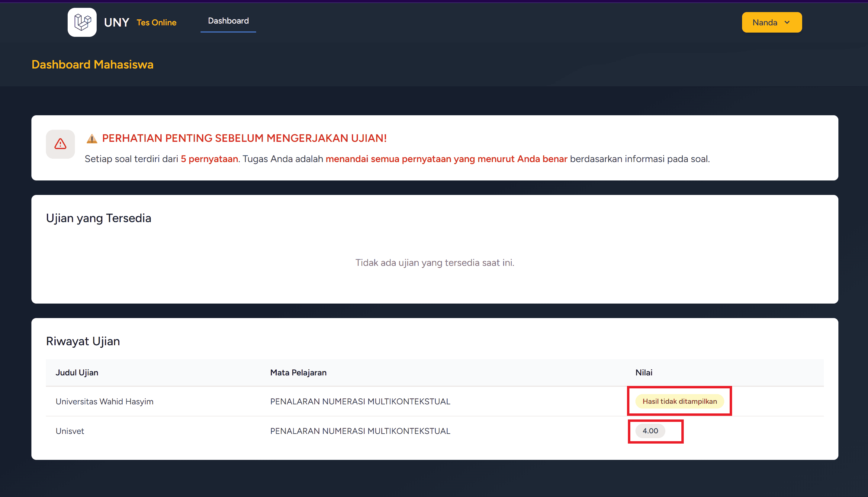This screenshot has width=868, height=497.
Task: Click the 'Tidak ada ujian' empty message
Action: coord(435,263)
